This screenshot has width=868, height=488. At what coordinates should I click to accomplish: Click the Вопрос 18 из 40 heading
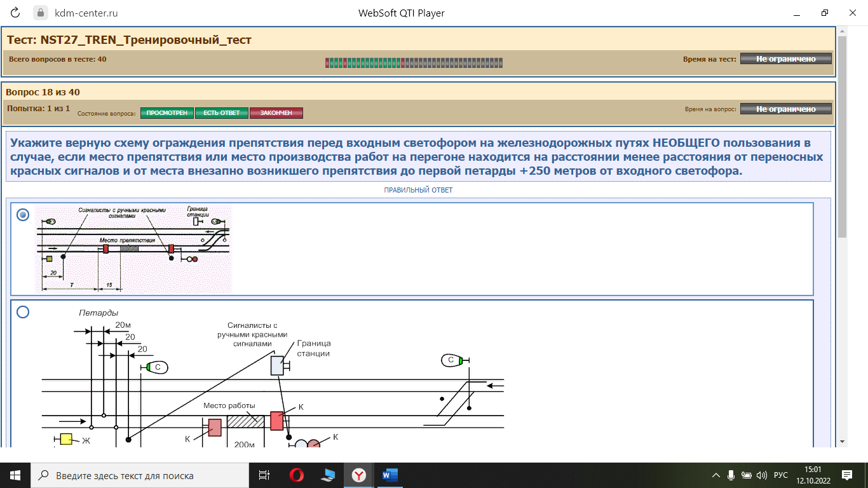coord(43,92)
